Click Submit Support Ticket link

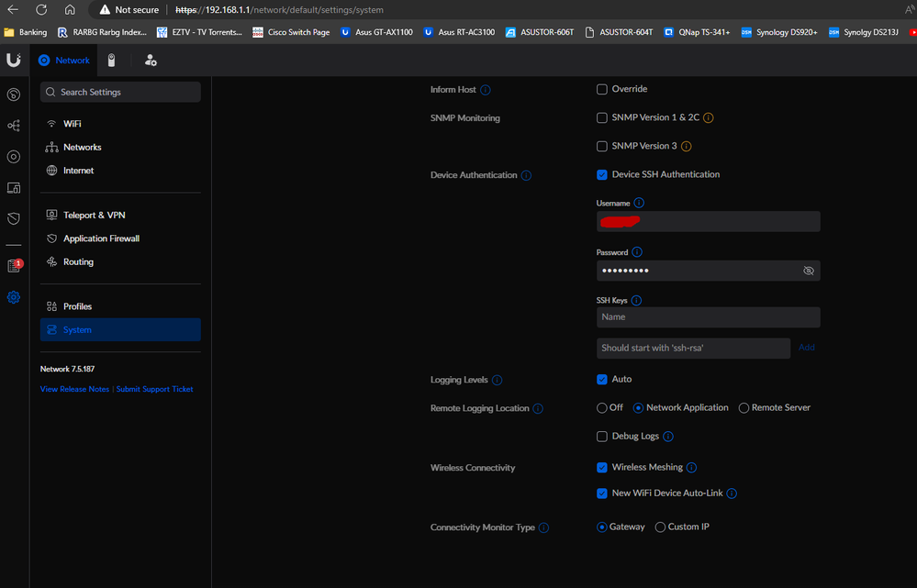pyautogui.click(x=154, y=389)
